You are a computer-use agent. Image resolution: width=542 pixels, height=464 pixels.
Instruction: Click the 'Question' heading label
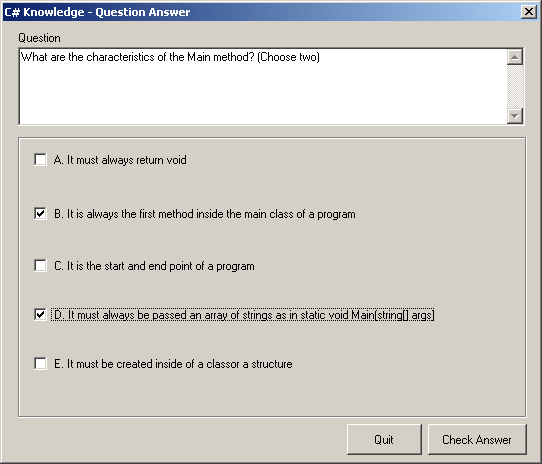pyautogui.click(x=39, y=38)
